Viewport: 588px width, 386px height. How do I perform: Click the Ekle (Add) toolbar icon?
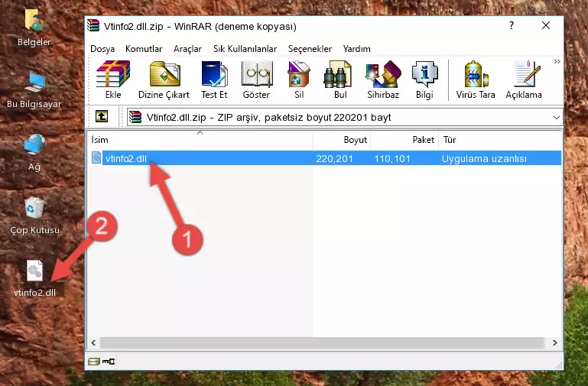tap(113, 79)
